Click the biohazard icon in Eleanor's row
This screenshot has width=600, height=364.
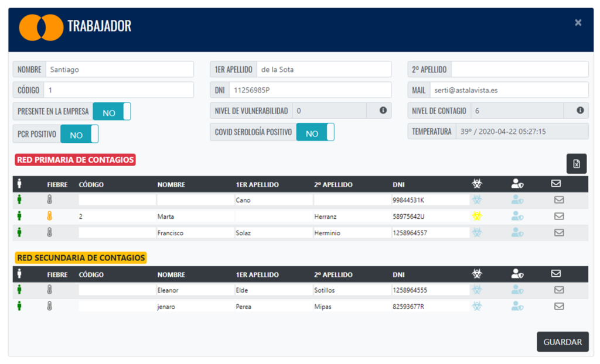477,290
